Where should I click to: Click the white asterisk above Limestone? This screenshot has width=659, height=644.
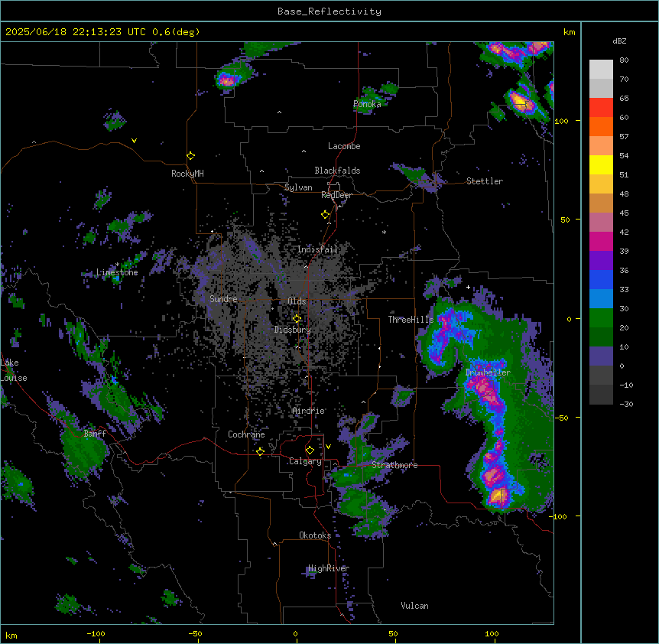click(117, 265)
